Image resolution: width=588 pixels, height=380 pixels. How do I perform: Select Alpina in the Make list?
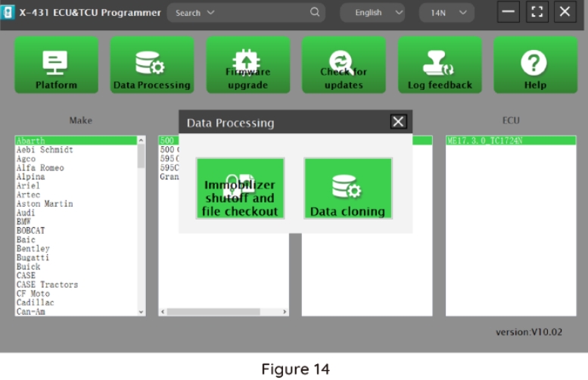pos(76,176)
